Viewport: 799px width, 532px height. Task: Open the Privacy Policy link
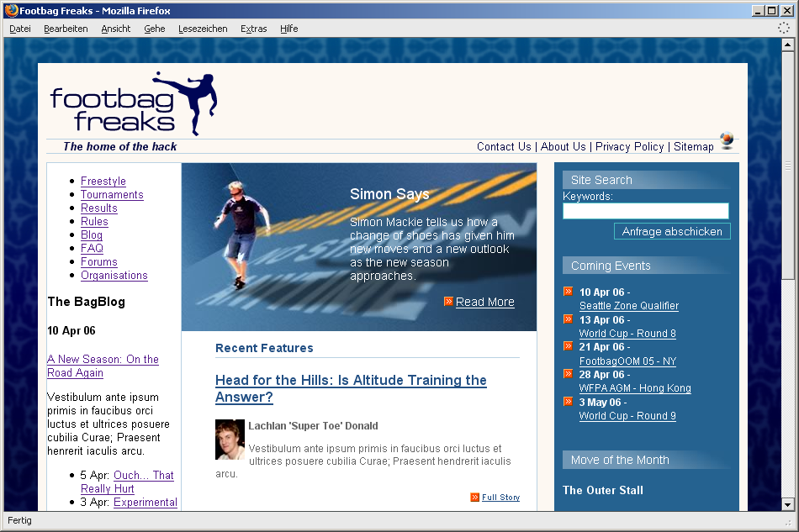pos(630,146)
